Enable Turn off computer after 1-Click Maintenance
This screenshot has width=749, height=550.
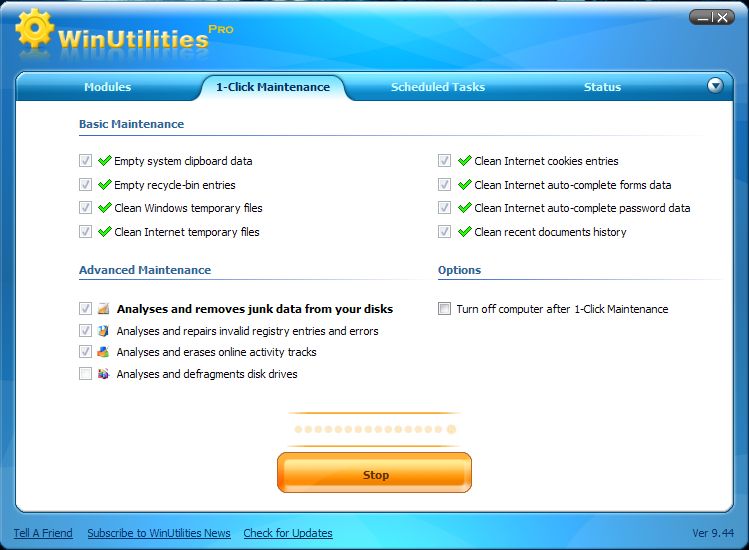444,309
